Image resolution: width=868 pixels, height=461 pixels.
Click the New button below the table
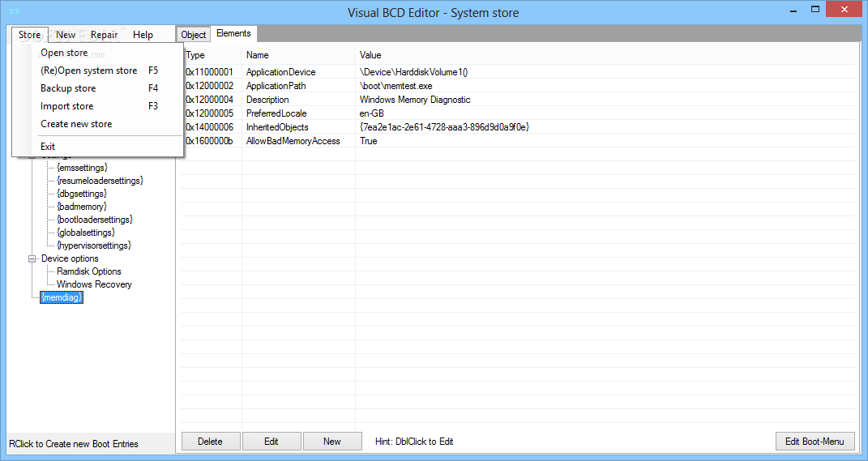click(332, 441)
